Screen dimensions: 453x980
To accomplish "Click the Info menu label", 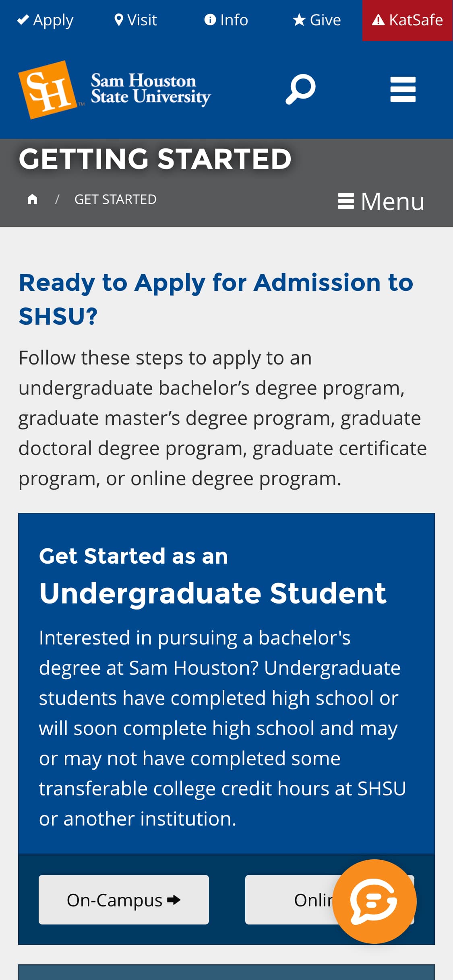I will pyautogui.click(x=234, y=20).
